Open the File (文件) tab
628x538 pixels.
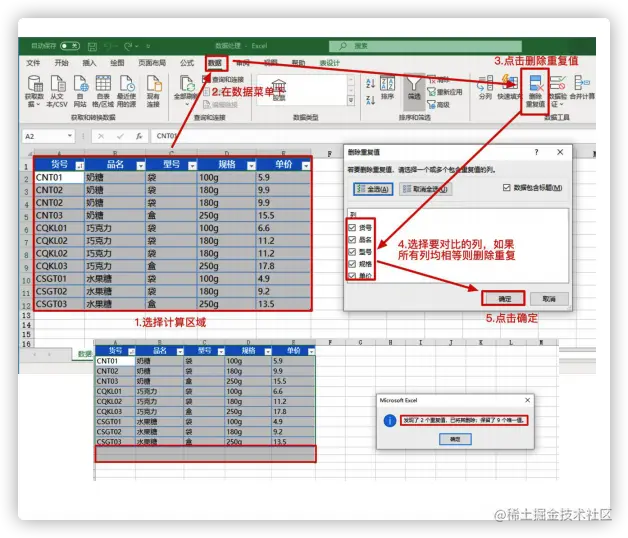pyautogui.click(x=33, y=63)
